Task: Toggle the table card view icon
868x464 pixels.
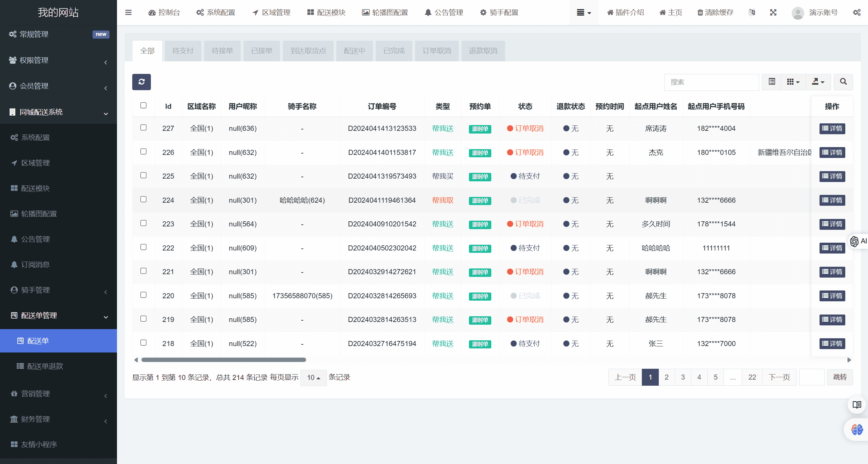Action: pos(772,82)
